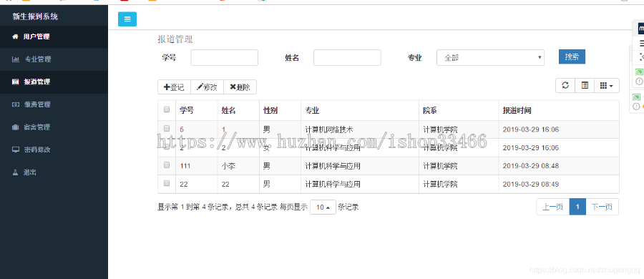The width and height of the screenshot is (644, 279).
Task: Check the row with 学号 5
Action: click(167, 128)
